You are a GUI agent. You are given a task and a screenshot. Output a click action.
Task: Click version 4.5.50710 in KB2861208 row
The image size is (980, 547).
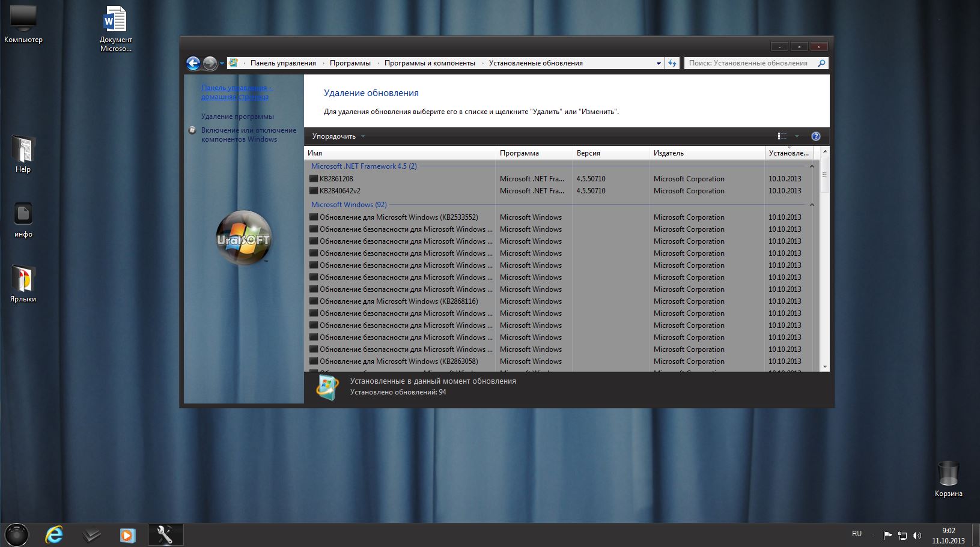[591, 179]
